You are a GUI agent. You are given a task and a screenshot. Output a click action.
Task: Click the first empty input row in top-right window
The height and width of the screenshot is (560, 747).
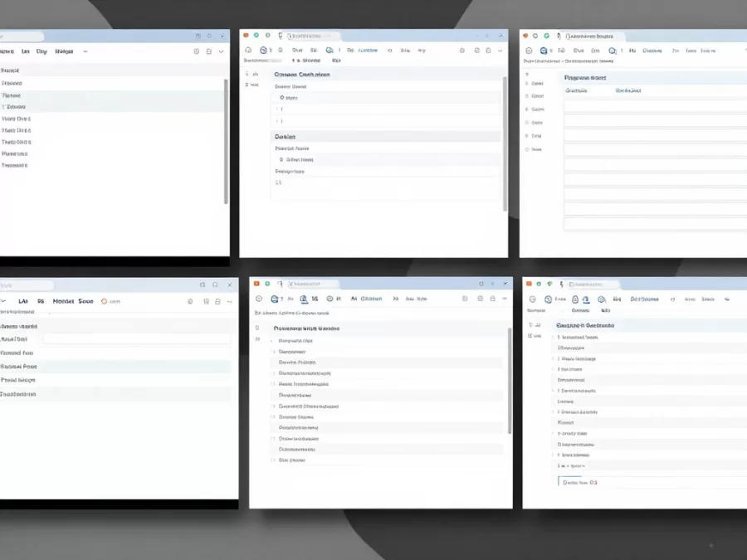[x=656, y=105]
